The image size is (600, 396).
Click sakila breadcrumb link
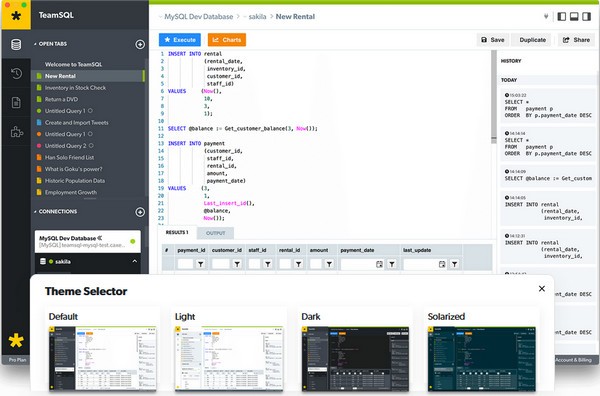pyautogui.click(x=257, y=16)
